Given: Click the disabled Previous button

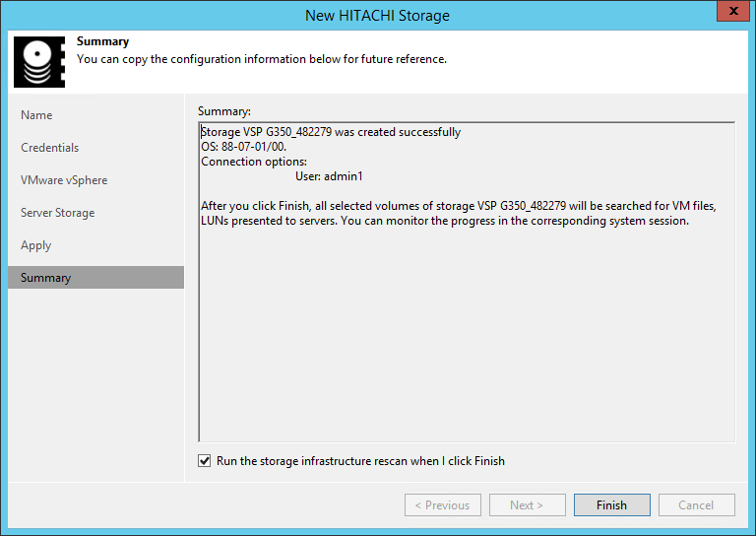Looking at the screenshot, I should (442, 505).
